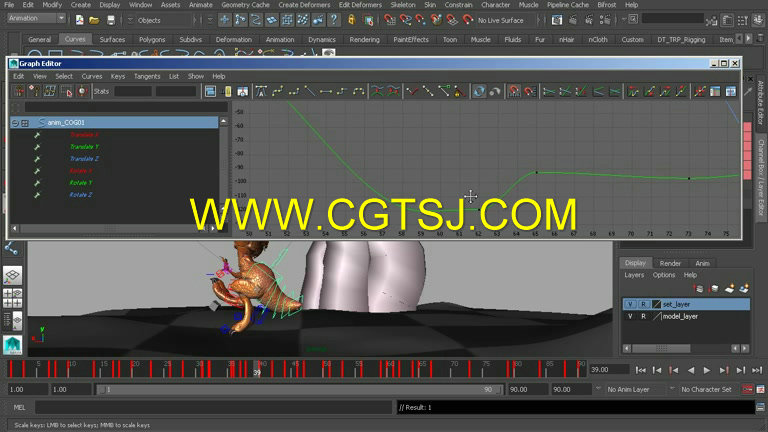Open the Animation menu set dropdown
Viewport: 768px width, 432px height.
coord(37,19)
